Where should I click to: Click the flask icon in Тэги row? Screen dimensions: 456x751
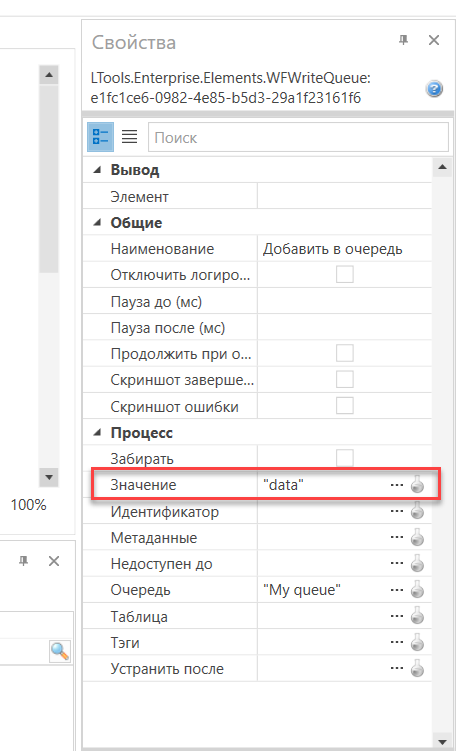point(418,642)
